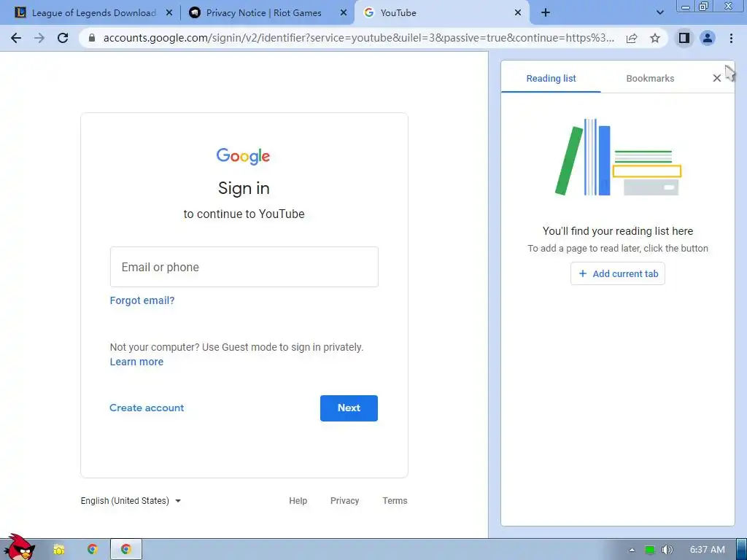
Task: Go back to the previous page
Action: [x=16, y=38]
